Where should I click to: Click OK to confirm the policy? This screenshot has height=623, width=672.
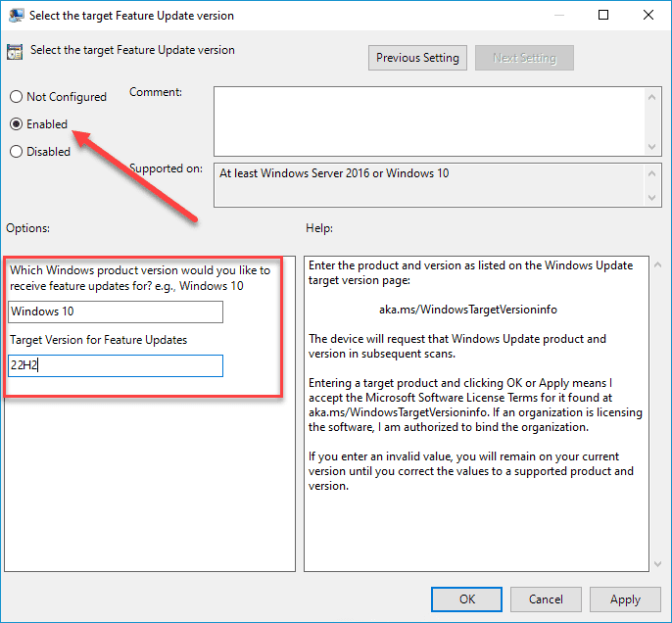(x=466, y=599)
